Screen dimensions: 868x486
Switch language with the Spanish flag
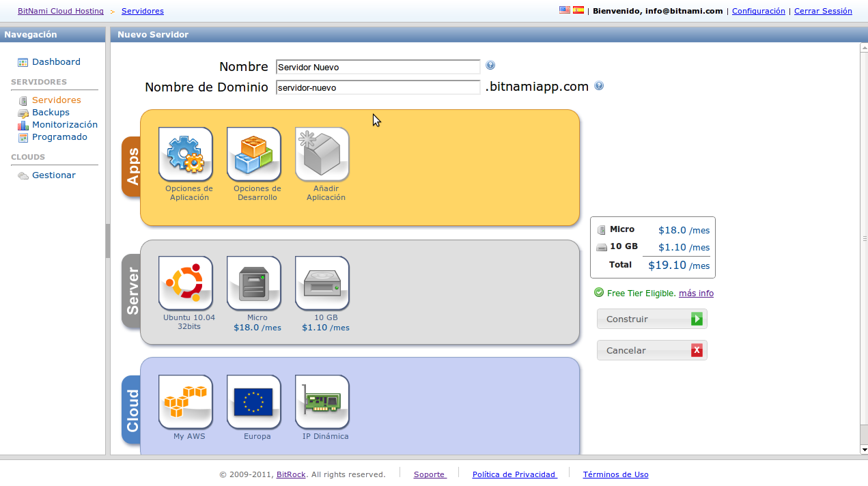point(578,10)
